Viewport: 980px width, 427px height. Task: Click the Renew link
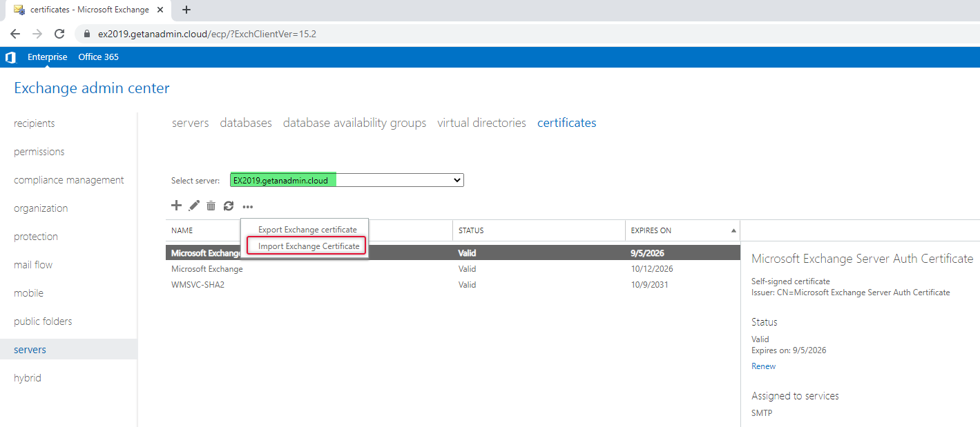(x=763, y=366)
